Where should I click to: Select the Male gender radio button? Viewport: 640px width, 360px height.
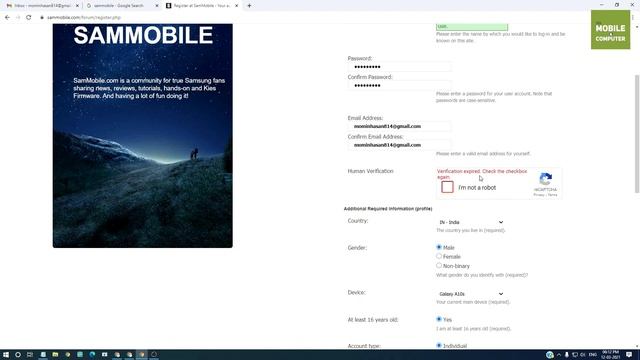(439, 247)
